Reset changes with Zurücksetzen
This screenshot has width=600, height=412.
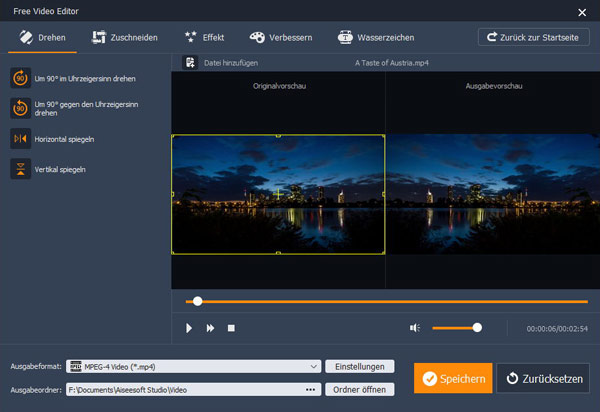(543, 378)
